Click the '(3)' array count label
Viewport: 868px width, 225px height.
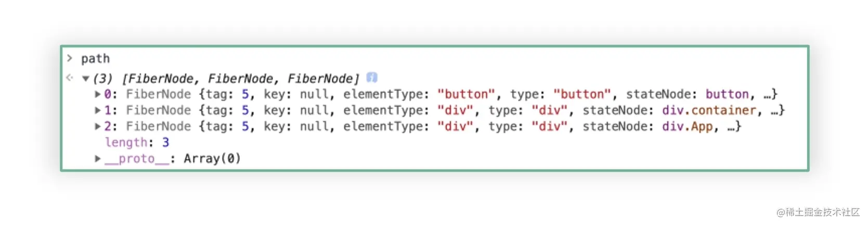(102, 79)
